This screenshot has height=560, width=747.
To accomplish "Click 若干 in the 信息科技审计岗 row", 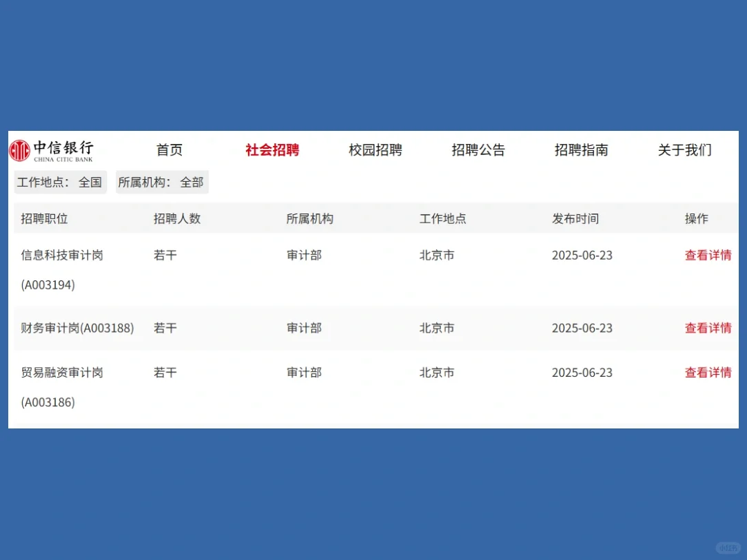I will [x=165, y=256].
